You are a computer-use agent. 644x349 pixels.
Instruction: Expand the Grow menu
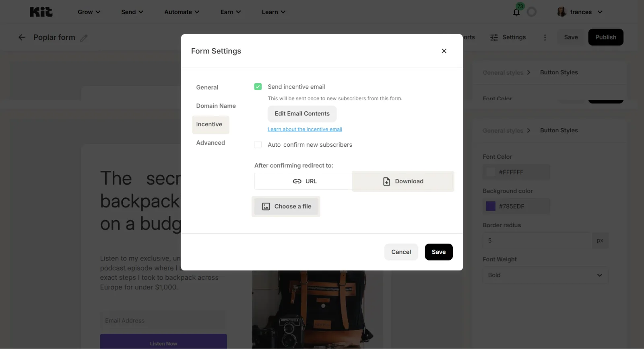[89, 12]
